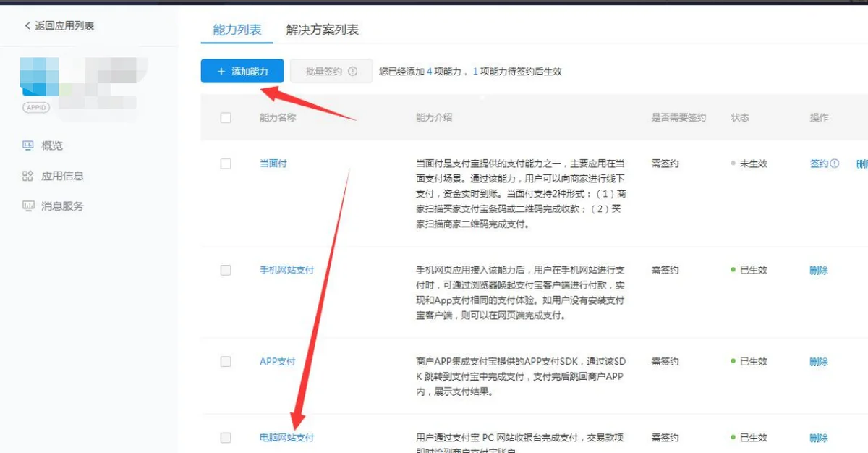
Task: Click 删除 for the APP支付 row
Action: [819, 361]
